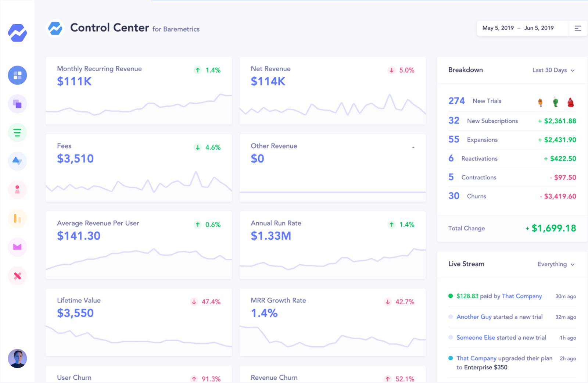
Task: Open the Net Revenue card title
Action: tap(270, 69)
